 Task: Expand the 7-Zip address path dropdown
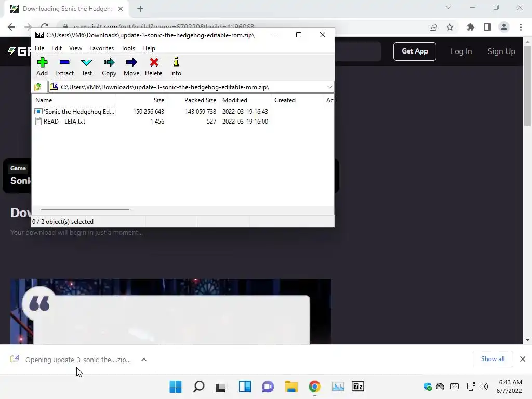329,87
